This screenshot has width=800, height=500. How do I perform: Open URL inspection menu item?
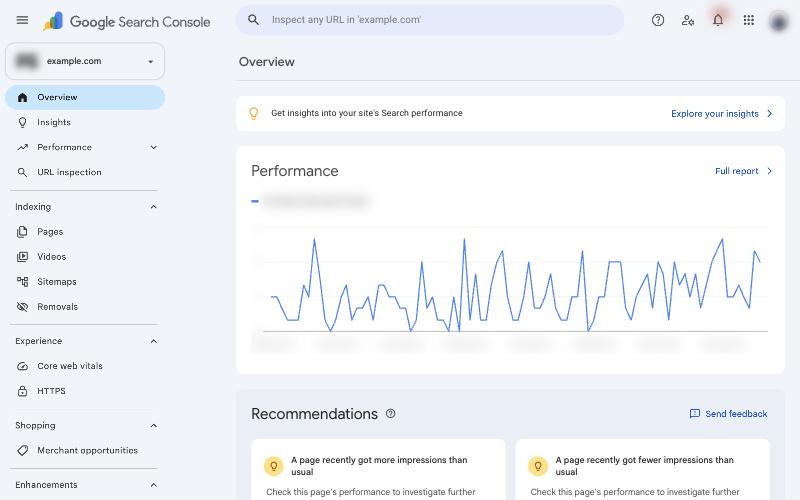click(x=85, y=172)
